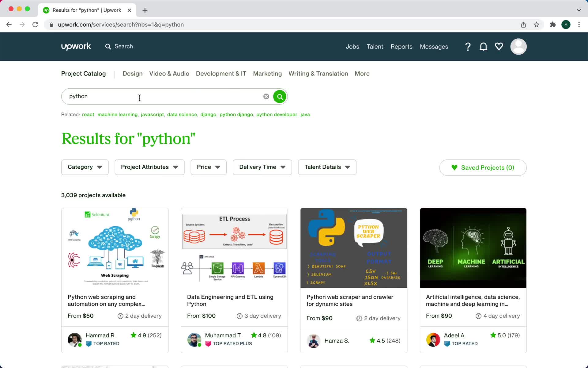Click seller name Muhammad T.
This screenshot has width=588, height=368.
[223, 335]
